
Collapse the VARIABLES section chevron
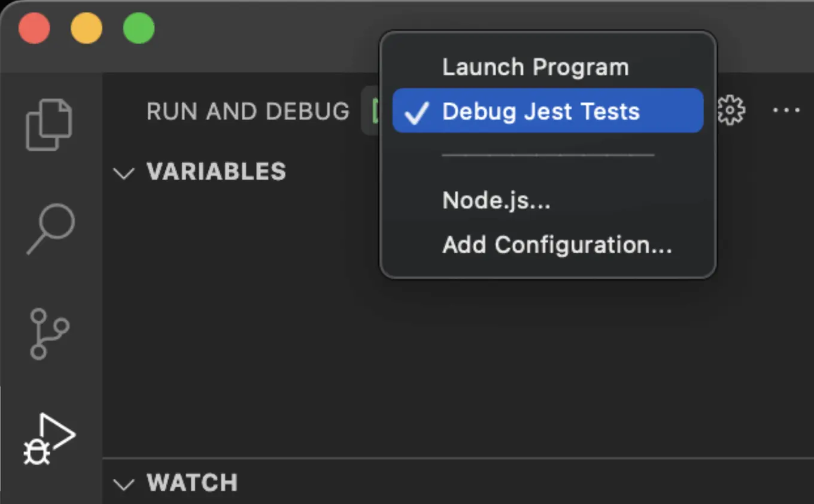tap(124, 174)
